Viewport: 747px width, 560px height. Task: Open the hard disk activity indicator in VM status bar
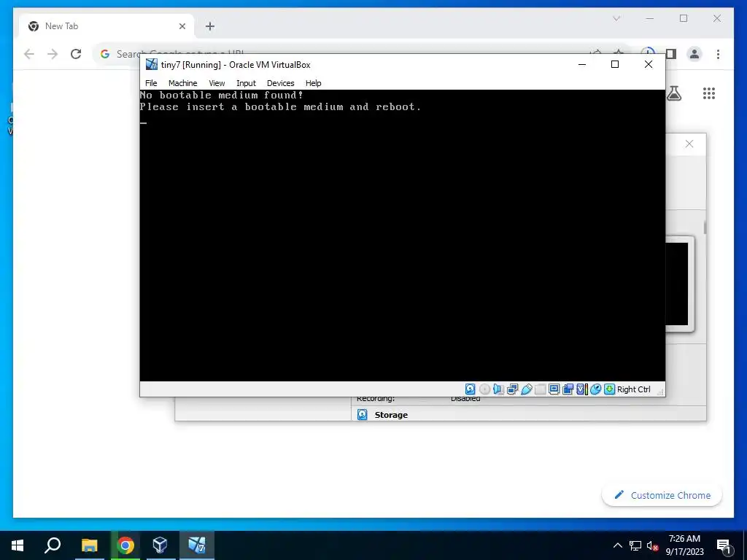click(470, 389)
